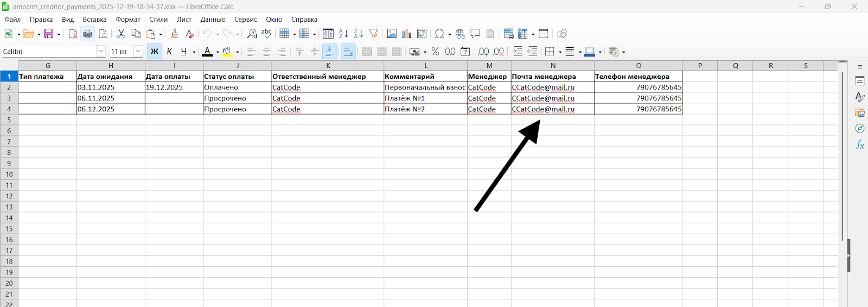
Task: Click the Save document icon
Action: tap(48, 34)
